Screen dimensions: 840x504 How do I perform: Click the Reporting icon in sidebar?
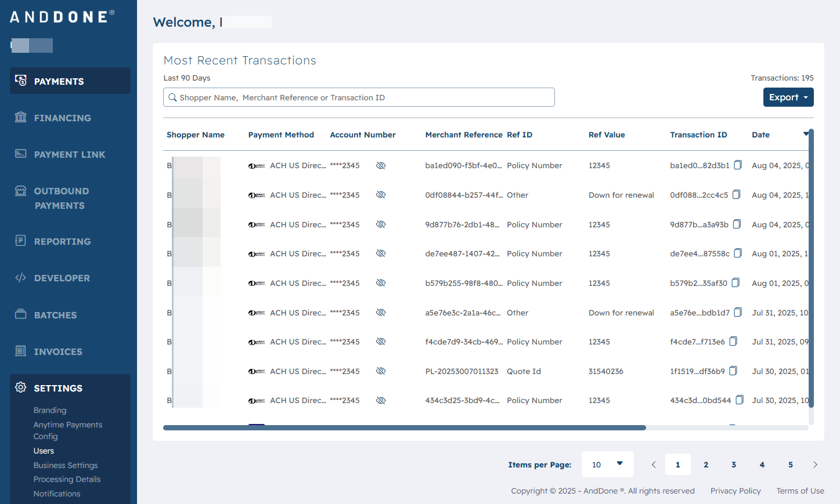21,241
